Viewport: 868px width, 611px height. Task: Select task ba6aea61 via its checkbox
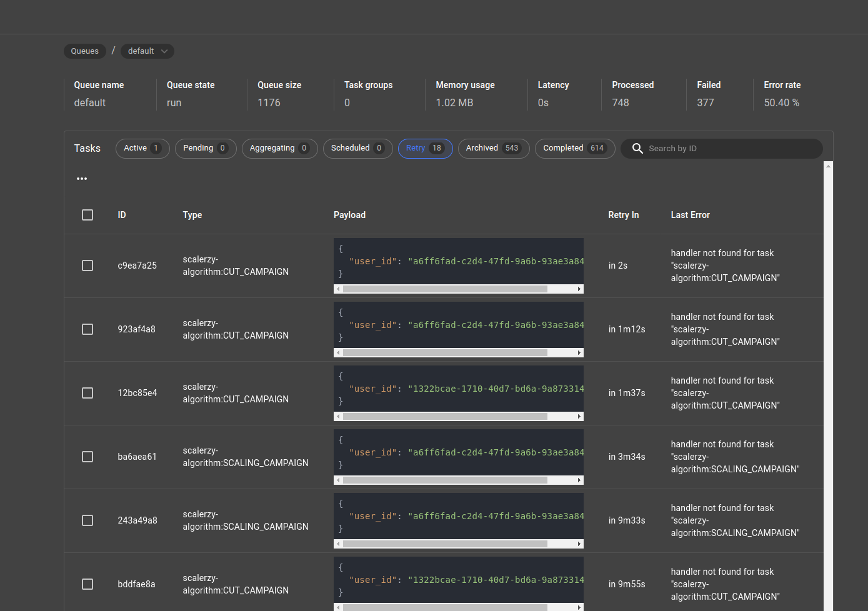coord(87,457)
